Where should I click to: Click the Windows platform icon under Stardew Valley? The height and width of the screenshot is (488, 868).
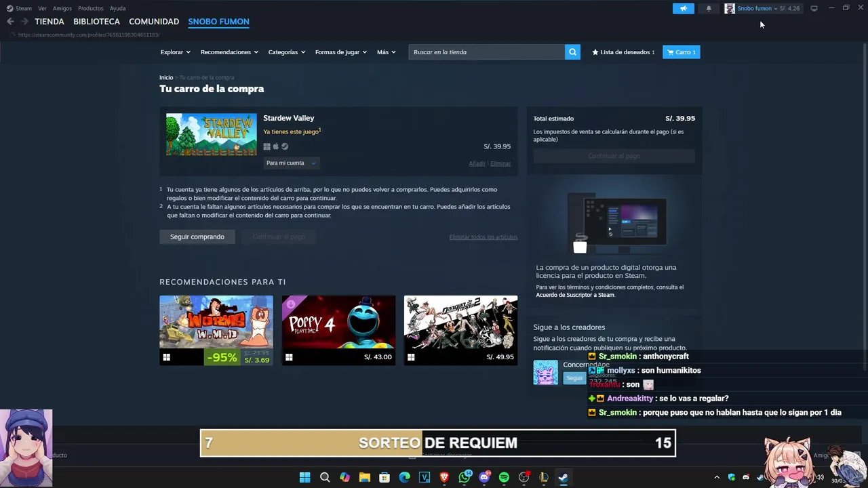pyautogui.click(x=267, y=146)
